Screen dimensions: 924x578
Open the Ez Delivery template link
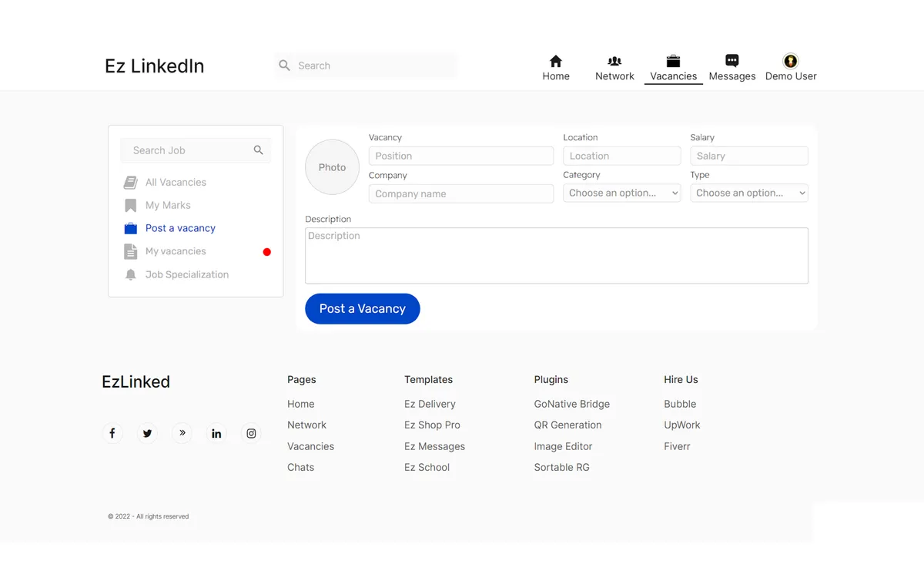(x=430, y=404)
